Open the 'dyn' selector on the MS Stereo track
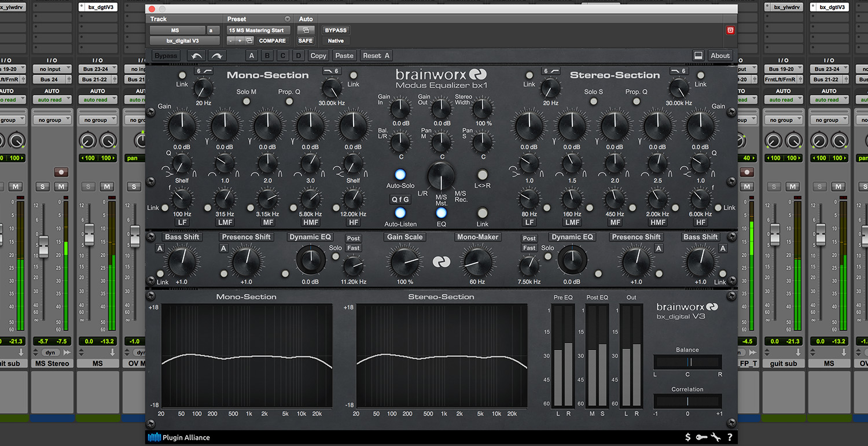Viewport: 868px width, 446px height. [x=51, y=352]
